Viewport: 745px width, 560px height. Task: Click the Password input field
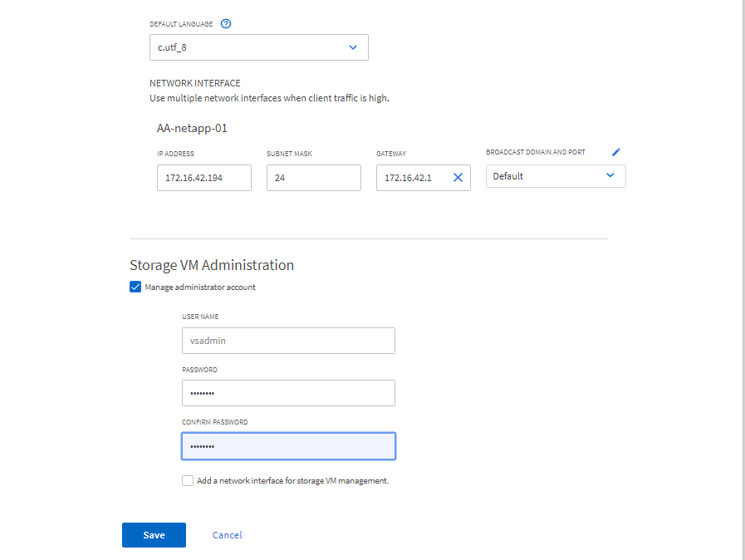point(288,393)
